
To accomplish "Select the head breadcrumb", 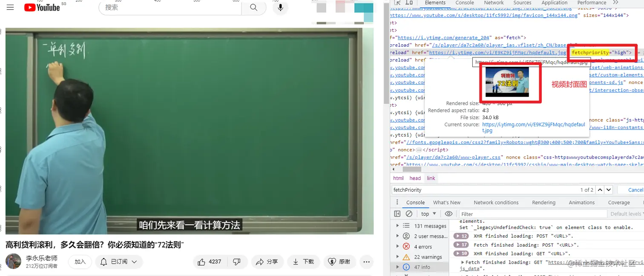I will (x=415, y=178).
